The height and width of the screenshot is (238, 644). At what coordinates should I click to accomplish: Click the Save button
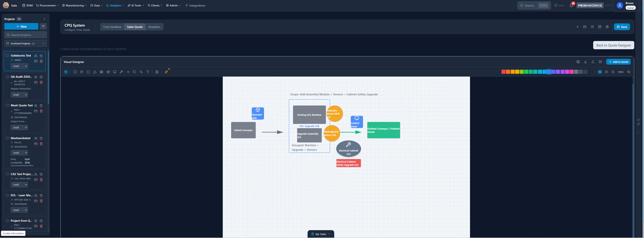tap(622, 27)
